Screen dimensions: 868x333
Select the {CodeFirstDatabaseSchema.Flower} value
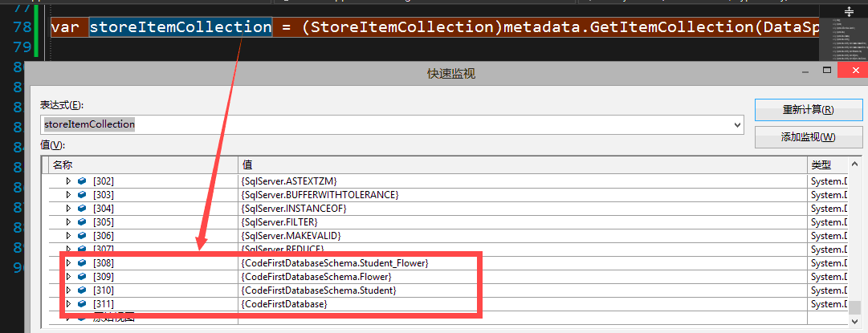click(x=316, y=277)
